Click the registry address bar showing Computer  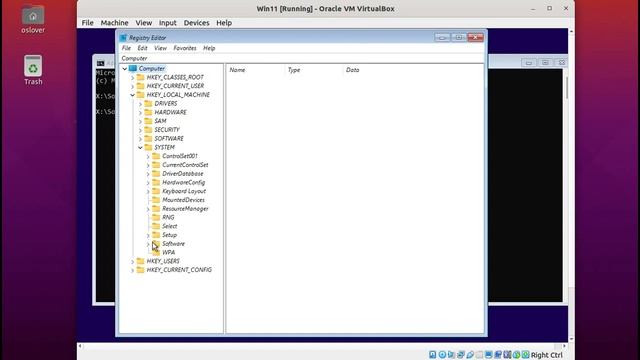click(302, 58)
